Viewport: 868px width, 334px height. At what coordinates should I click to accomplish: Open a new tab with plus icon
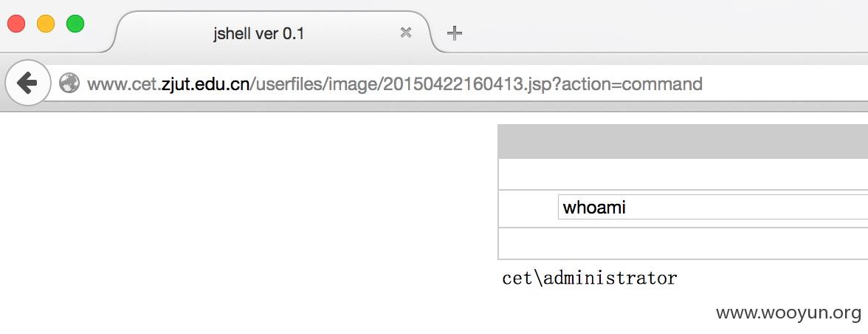[455, 33]
